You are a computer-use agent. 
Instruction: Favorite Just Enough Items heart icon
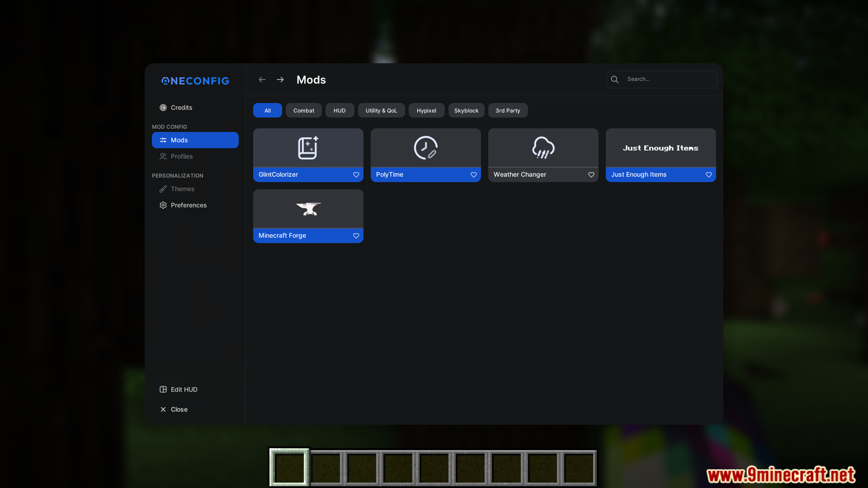(709, 175)
